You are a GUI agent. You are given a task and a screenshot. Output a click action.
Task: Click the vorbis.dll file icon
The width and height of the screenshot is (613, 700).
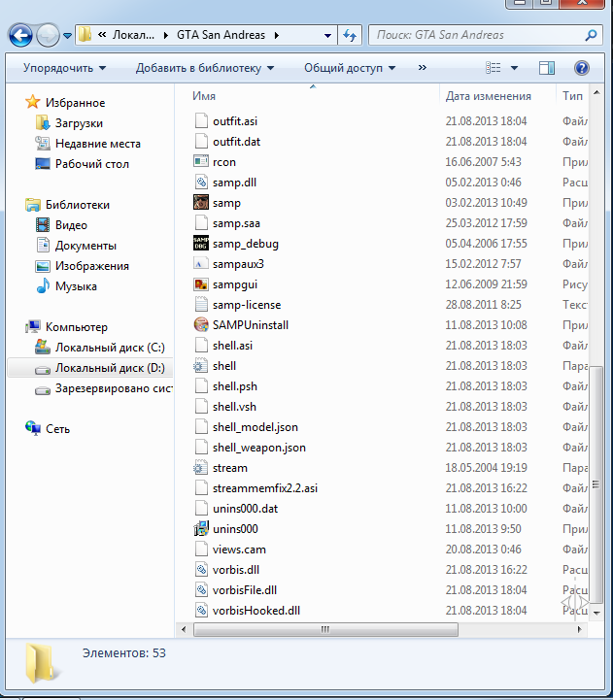tap(201, 570)
